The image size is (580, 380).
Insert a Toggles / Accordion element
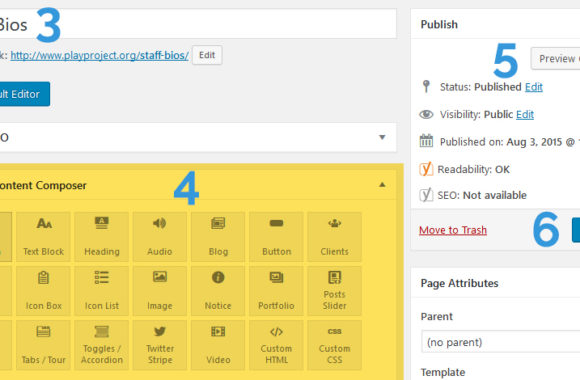coord(102,345)
